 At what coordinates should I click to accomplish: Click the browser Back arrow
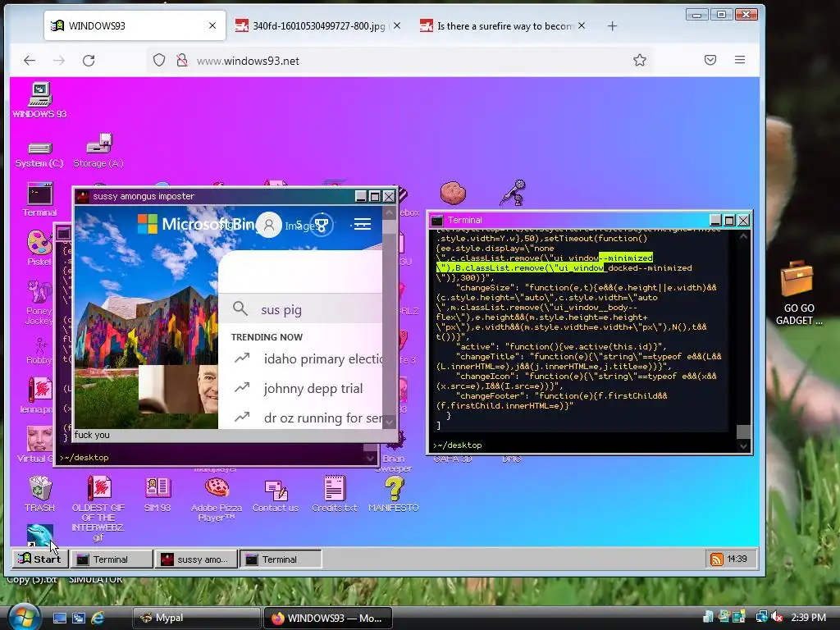(x=30, y=61)
